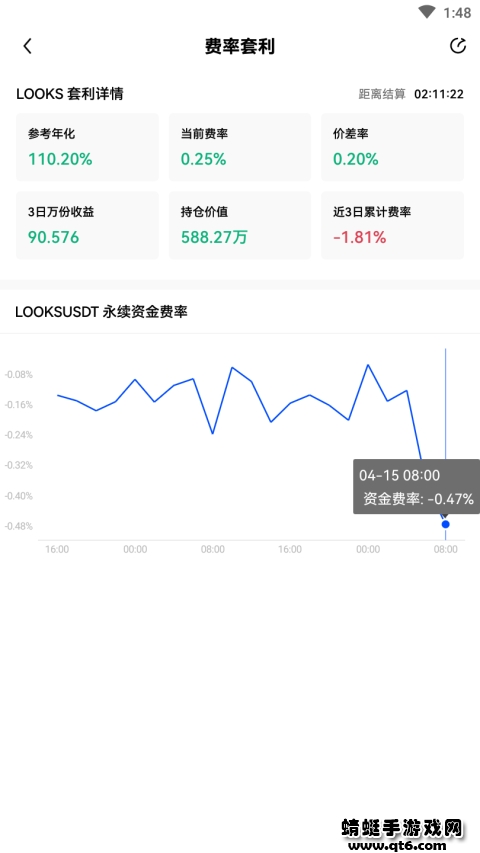Tap the 3日万份收益 90.576 card
Screen dimensions: 480x853
[x=87, y=225]
